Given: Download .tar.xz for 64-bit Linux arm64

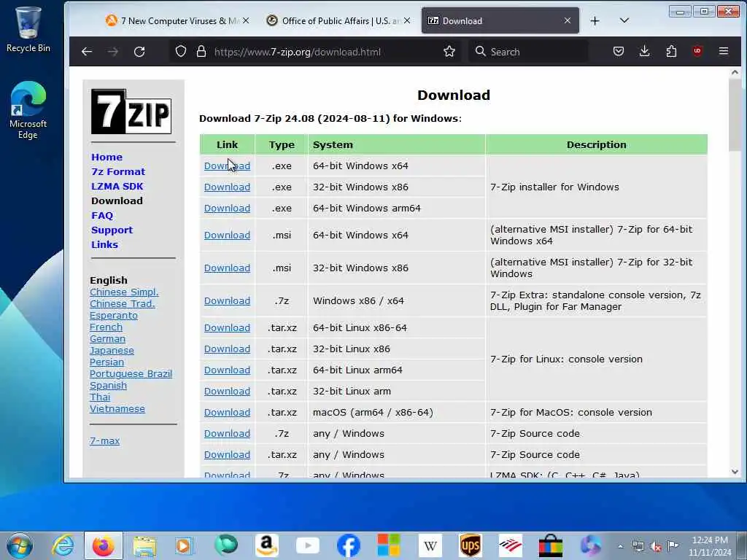Looking at the screenshot, I should click(227, 370).
